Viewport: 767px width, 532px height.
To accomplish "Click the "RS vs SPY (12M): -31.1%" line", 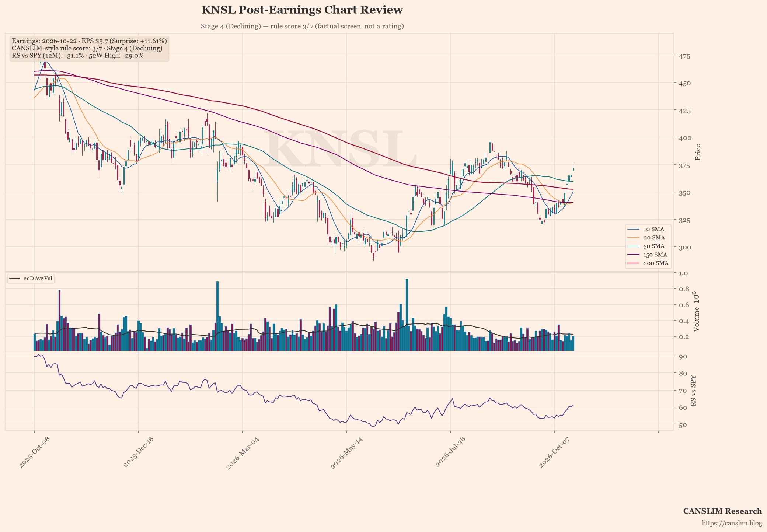I will click(x=78, y=56).
